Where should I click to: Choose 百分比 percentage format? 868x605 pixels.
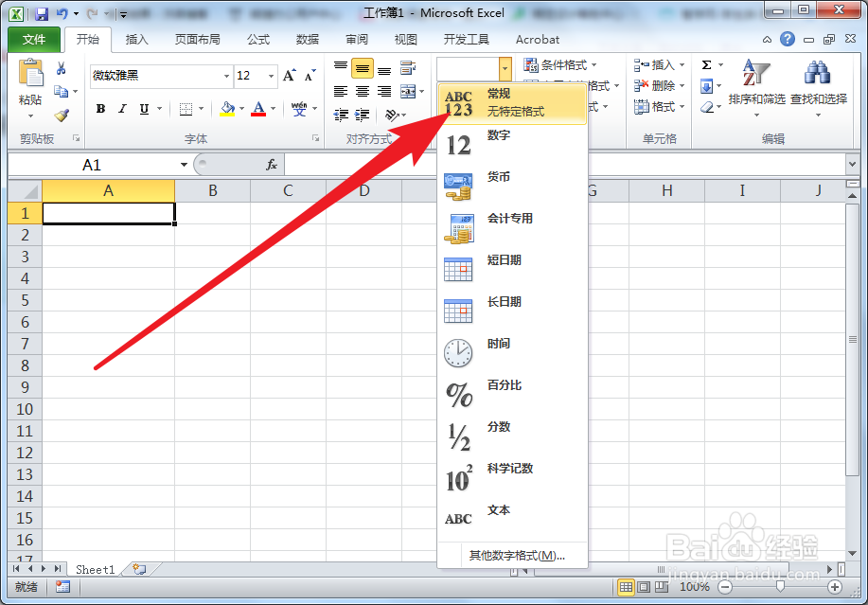(x=512, y=395)
